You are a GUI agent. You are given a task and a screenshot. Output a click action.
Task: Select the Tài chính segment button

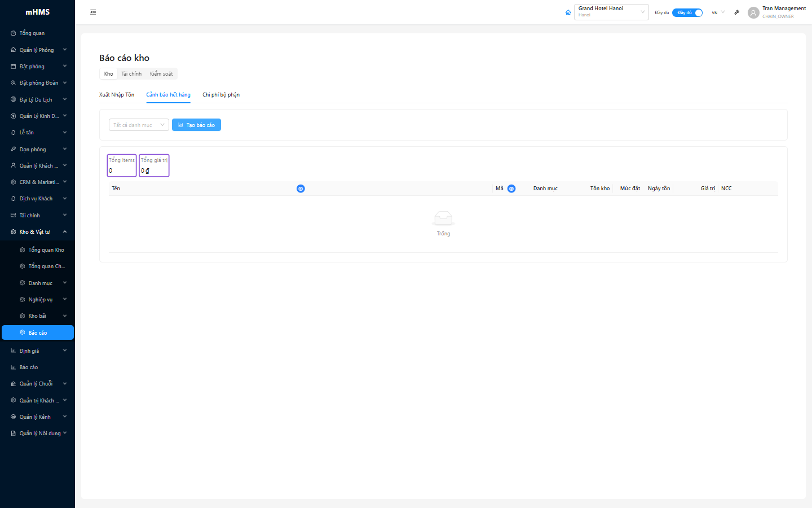(131, 74)
